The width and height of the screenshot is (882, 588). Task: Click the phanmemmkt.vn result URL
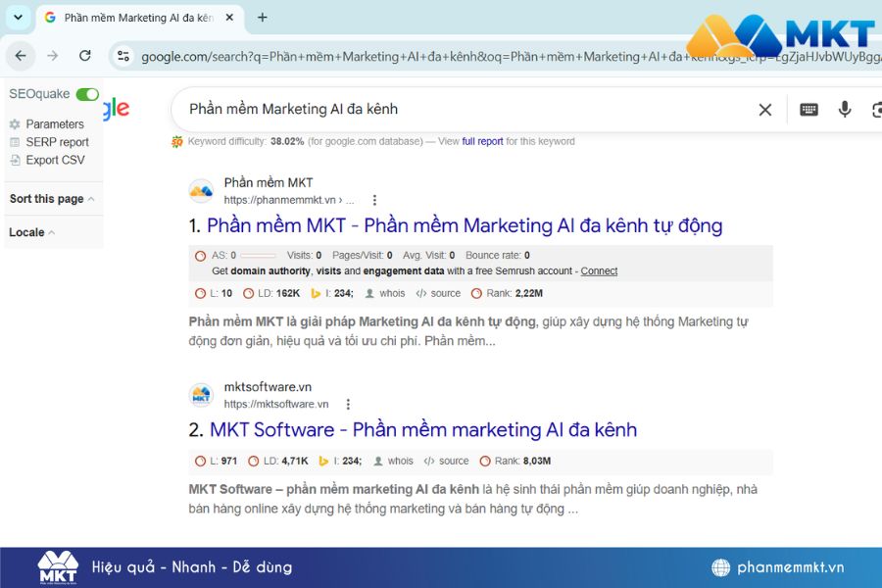pyautogui.click(x=289, y=200)
